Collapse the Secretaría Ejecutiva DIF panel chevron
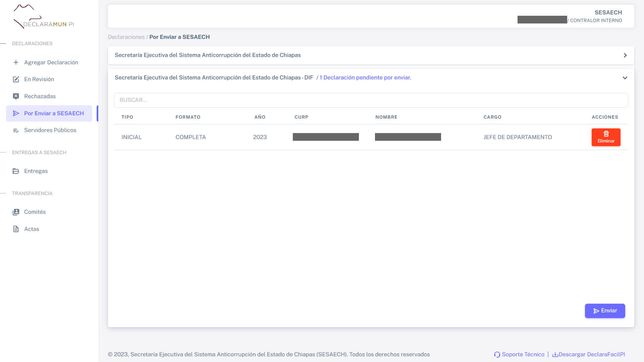 pos(625,78)
